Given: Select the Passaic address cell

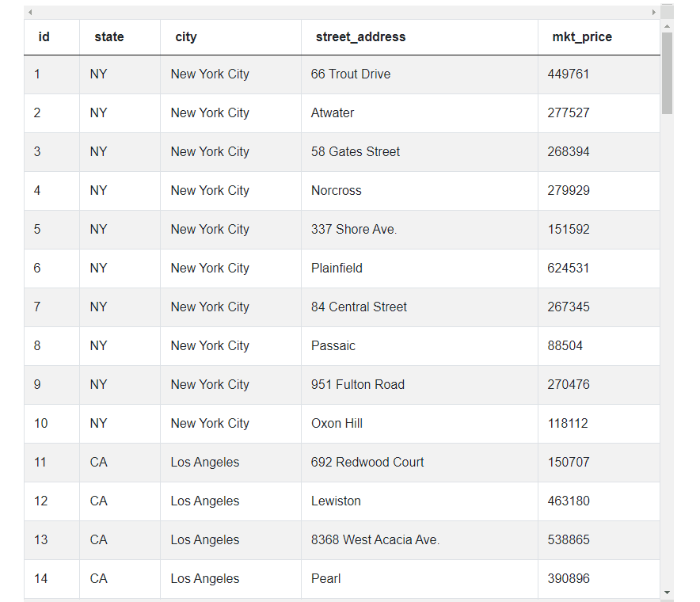Looking at the screenshot, I should click(333, 345).
